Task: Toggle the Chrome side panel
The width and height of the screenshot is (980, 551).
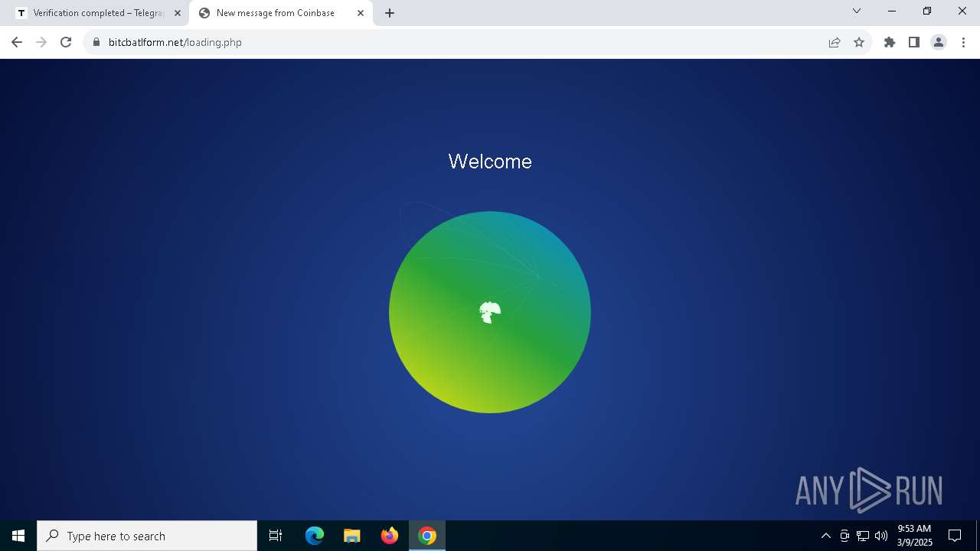Action: pyautogui.click(x=914, y=42)
